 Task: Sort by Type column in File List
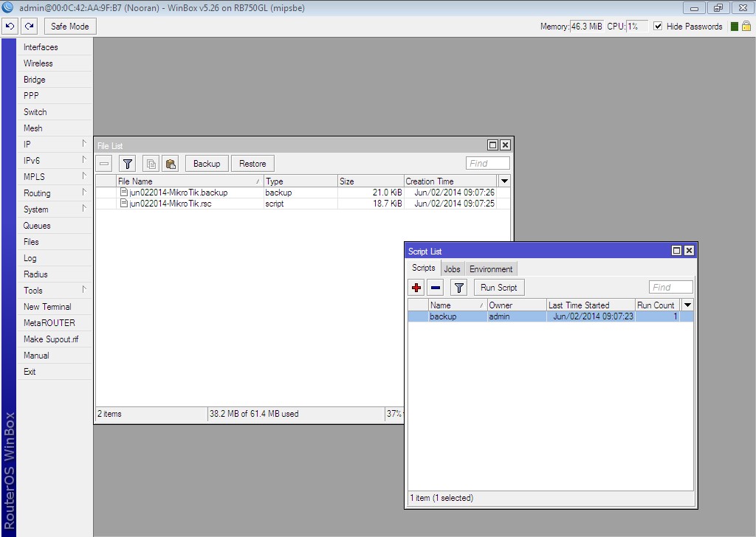[x=300, y=181]
